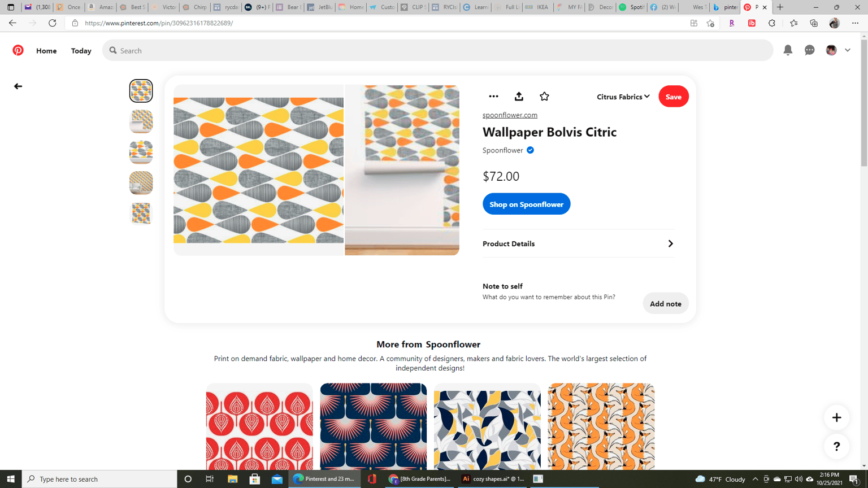Expand the accounts chevron beside avatar
868x488 pixels.
(x=848, y=50)
